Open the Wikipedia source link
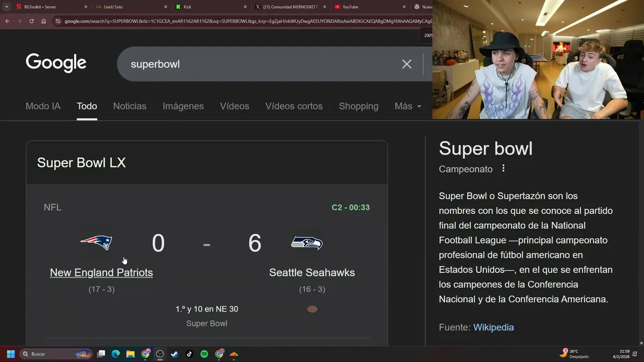The height and width of the screenshot is (362, 644). point(494,327)
